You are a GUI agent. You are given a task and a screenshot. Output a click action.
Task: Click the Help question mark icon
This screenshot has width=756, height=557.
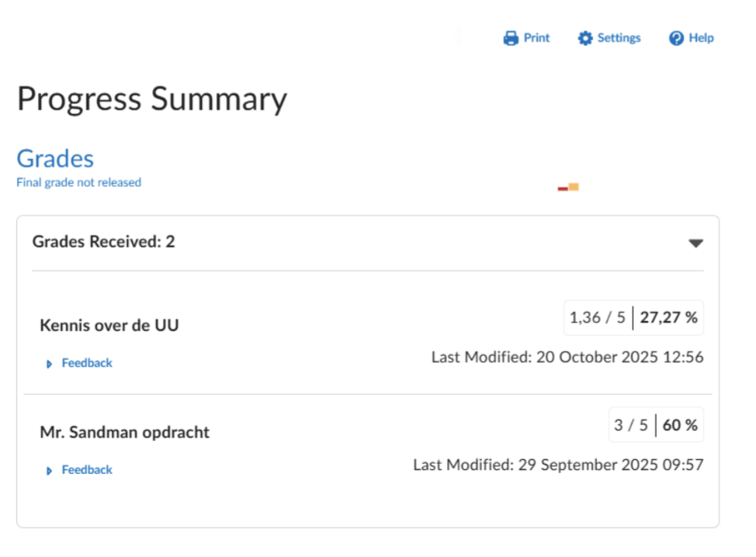[x=676, y=38]
